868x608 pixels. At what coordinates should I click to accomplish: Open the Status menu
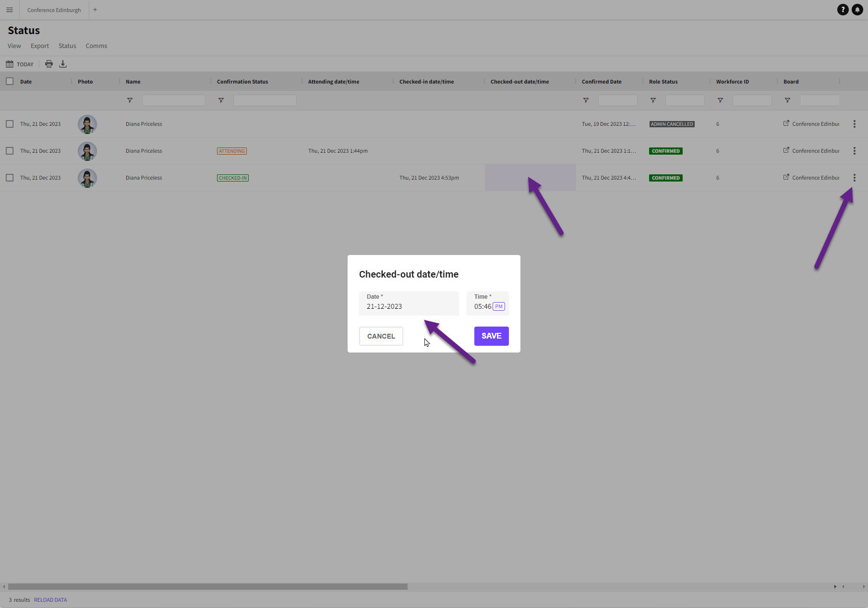[67, 46]
